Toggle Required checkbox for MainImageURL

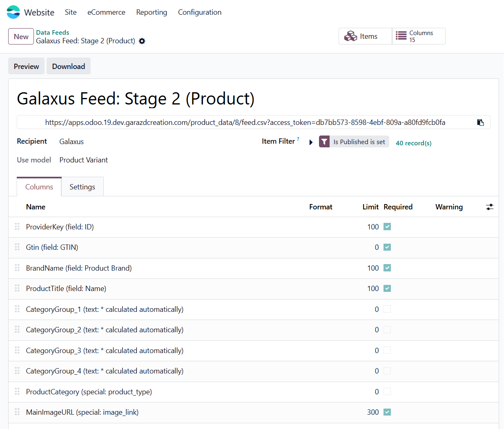(x=387, y=412)
